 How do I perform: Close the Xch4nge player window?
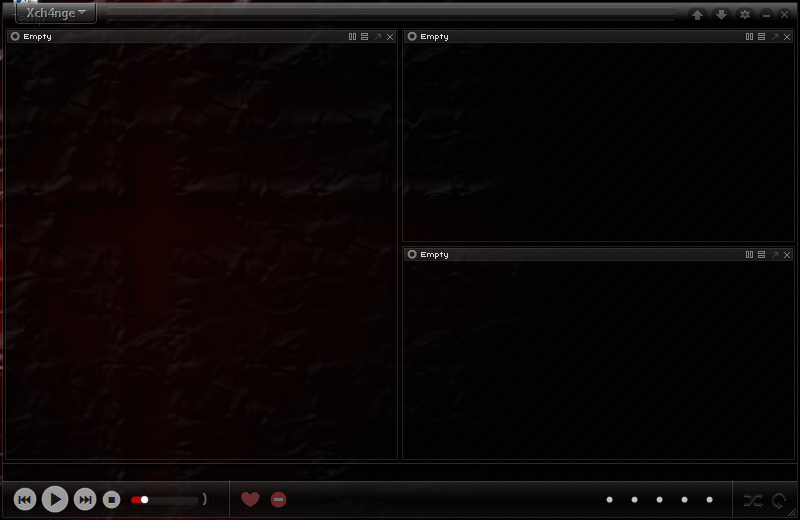[785, 15]
